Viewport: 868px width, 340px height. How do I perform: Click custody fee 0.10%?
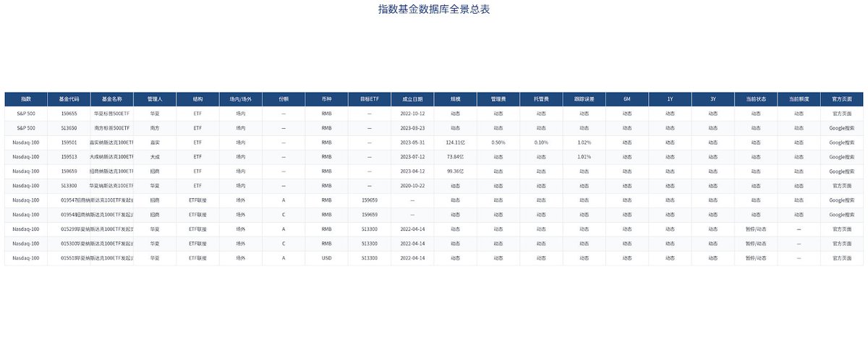[x=541, y=143]
